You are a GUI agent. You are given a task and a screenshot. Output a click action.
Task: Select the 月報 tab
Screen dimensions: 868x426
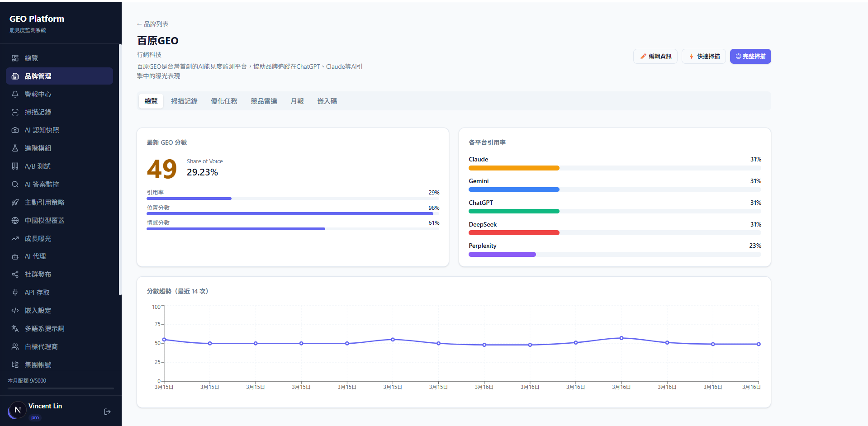coord(297,101)
